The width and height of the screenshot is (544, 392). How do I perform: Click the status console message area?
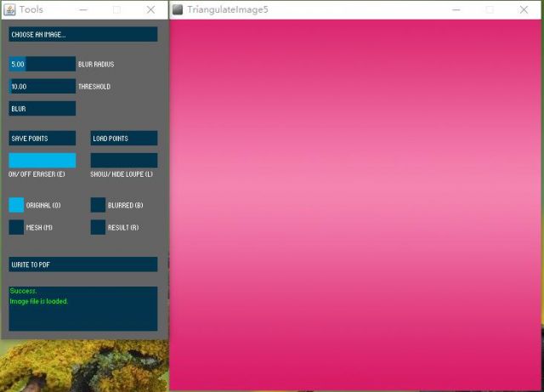tap(82, 309)
